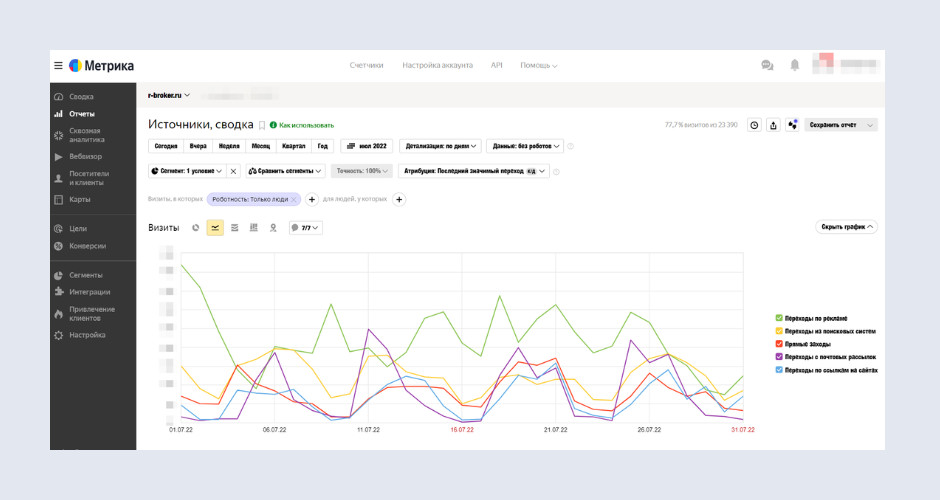
Task: Open the notifications bell
Action: 795,65
